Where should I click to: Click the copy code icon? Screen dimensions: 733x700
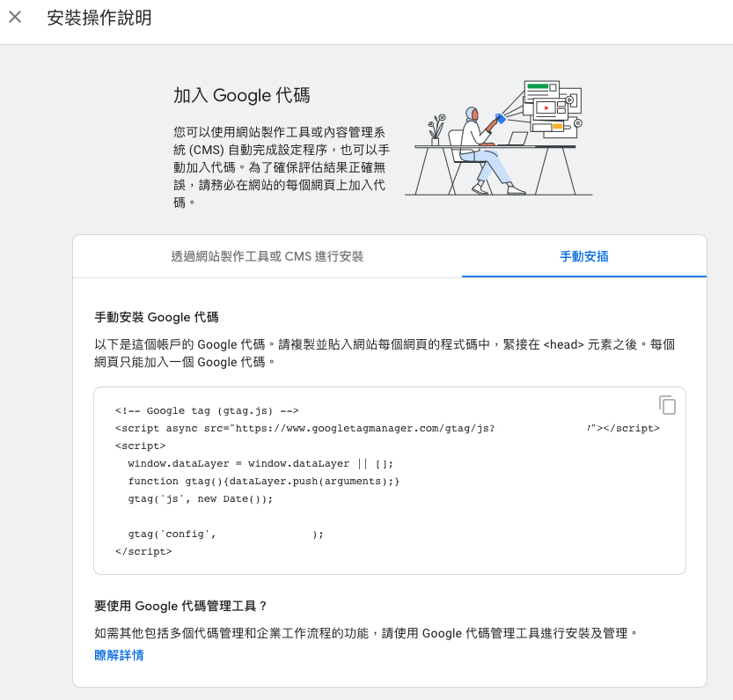click(x=668, y=404)
